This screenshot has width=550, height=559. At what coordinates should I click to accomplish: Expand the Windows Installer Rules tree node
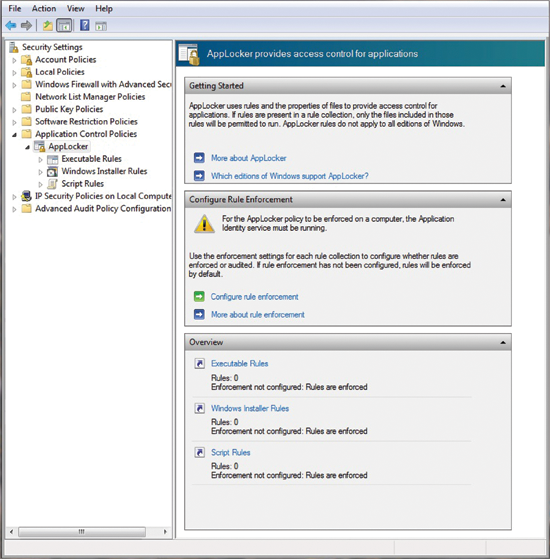click(x=40, y=172)
